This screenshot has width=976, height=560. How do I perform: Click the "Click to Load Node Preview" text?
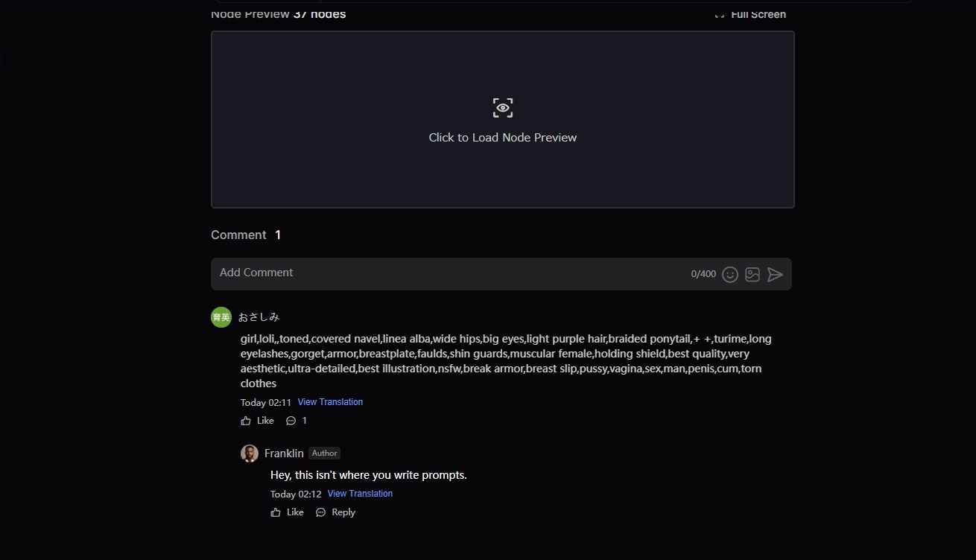click(x=503, y=138)
